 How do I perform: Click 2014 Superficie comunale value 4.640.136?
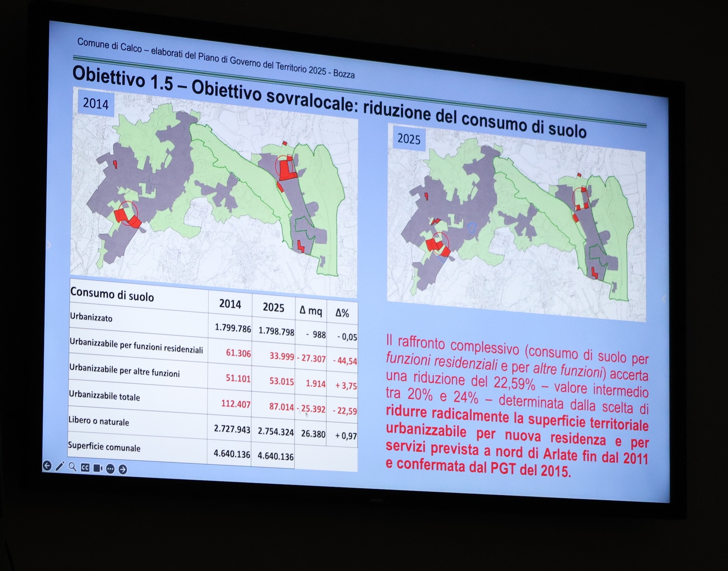(232, 454)
